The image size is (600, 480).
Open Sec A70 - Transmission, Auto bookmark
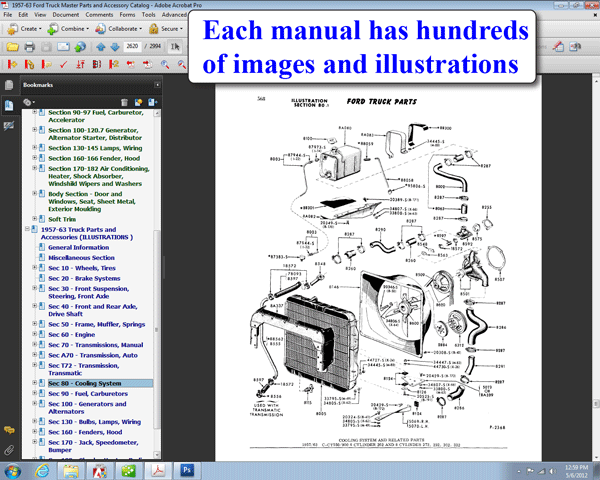93,356
